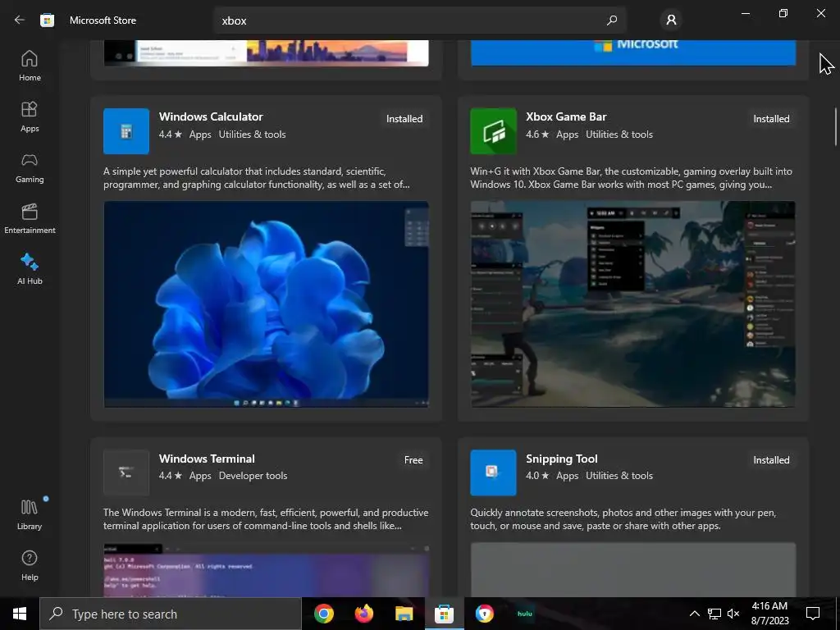840x630 pixels.
Task: Click the Snipping Tool app icon
Action: click(493, 472)
